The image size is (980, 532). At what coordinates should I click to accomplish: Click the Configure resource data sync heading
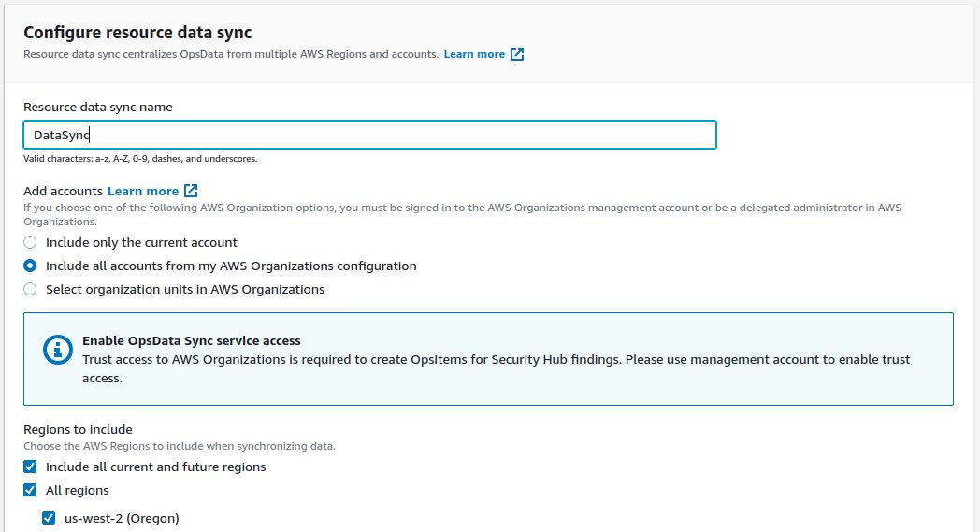point(137,33)
